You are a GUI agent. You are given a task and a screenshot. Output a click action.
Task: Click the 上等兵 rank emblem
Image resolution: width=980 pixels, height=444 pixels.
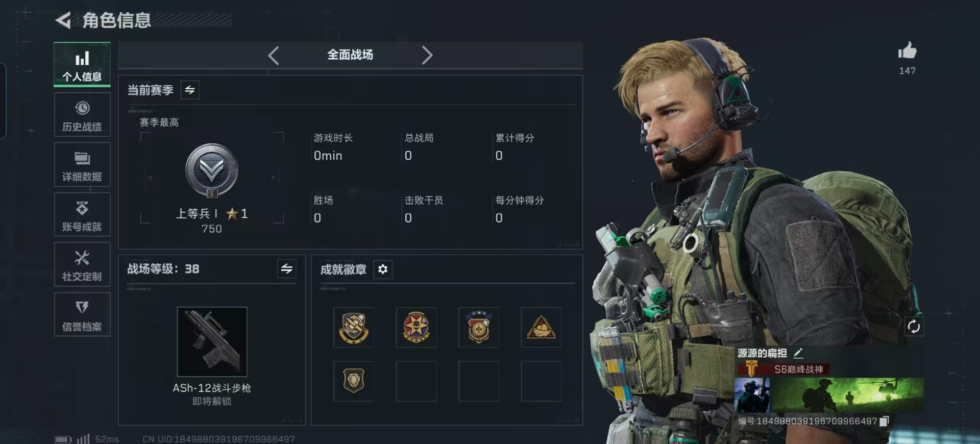211,171
